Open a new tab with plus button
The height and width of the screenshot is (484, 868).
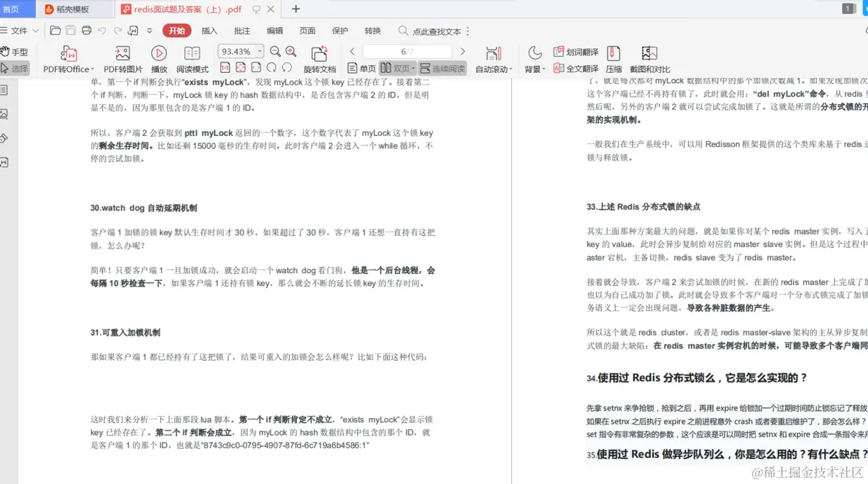295,9
